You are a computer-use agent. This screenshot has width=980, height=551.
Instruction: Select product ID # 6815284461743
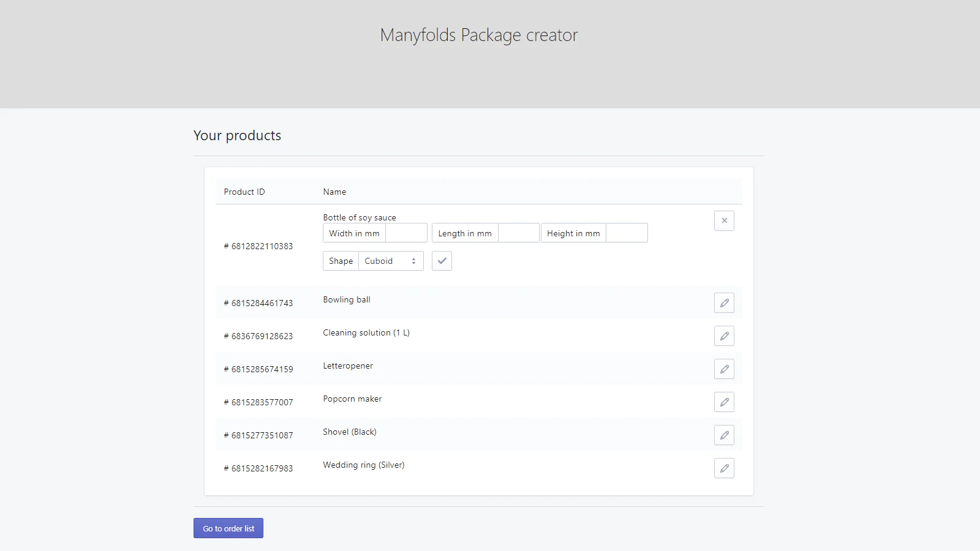(x=258, y=303)
